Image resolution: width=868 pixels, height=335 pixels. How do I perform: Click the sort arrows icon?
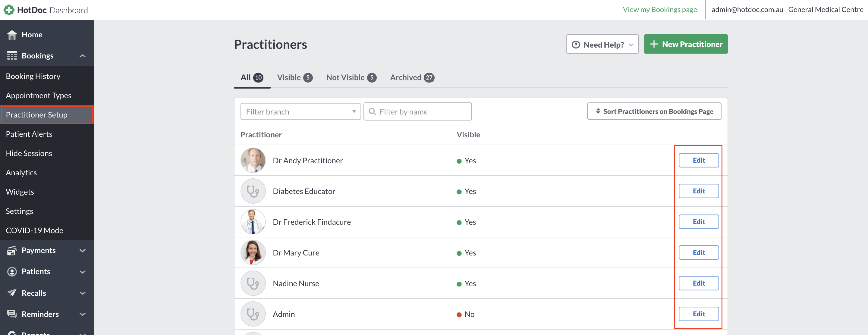[598, 111]
